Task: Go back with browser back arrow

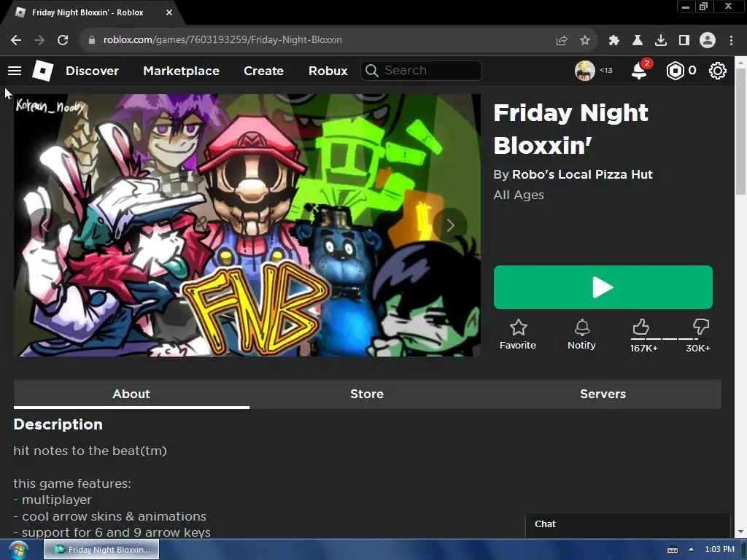Action: click(x=16, y=40)
